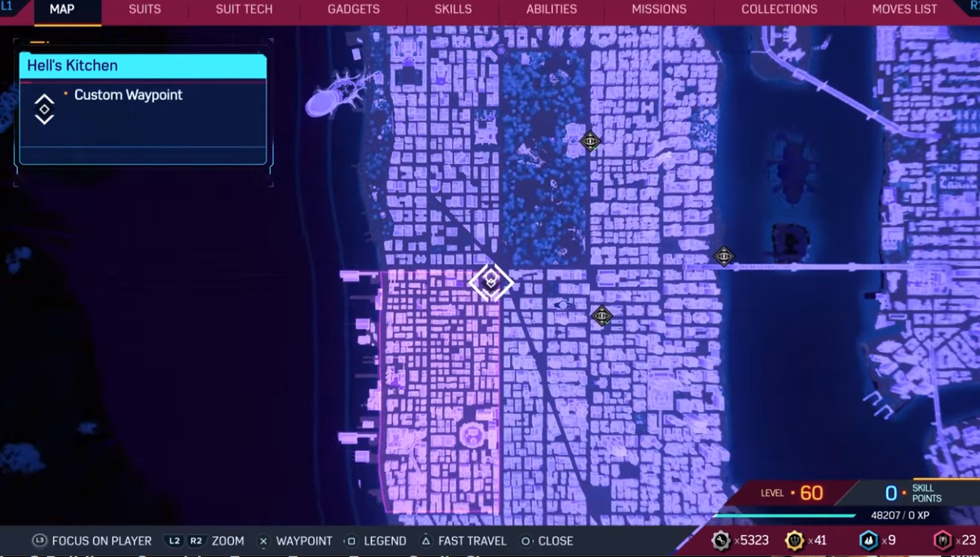Click the XP progress bar

click(784, 515)
